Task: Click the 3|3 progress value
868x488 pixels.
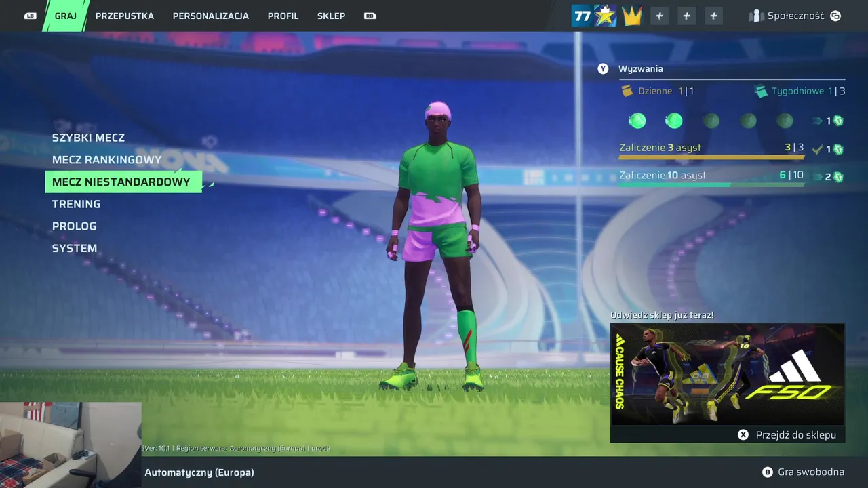Action: click(794, 148)
